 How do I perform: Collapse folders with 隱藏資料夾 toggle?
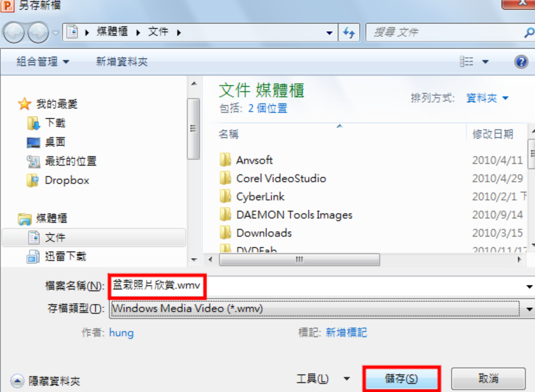point(46,381)
